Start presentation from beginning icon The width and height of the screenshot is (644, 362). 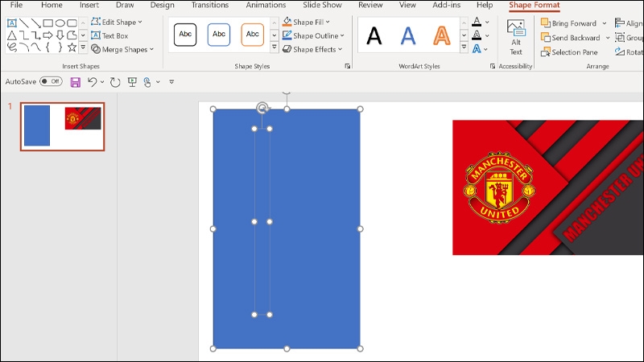click(x=132, y=82)
